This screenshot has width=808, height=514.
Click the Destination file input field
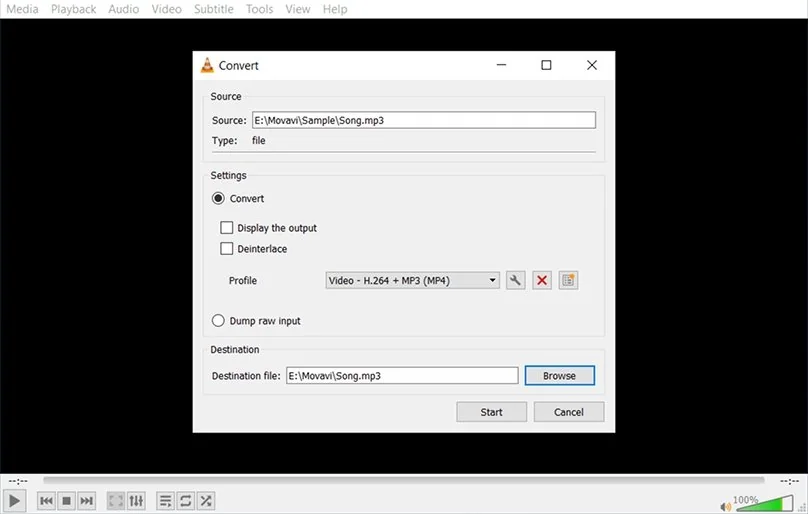click(x=402, y=376)
